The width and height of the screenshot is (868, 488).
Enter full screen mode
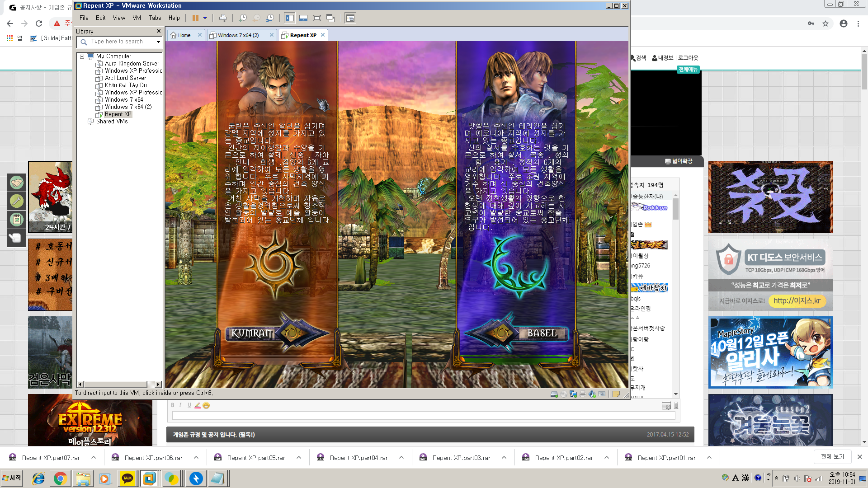tap(317, 18)
